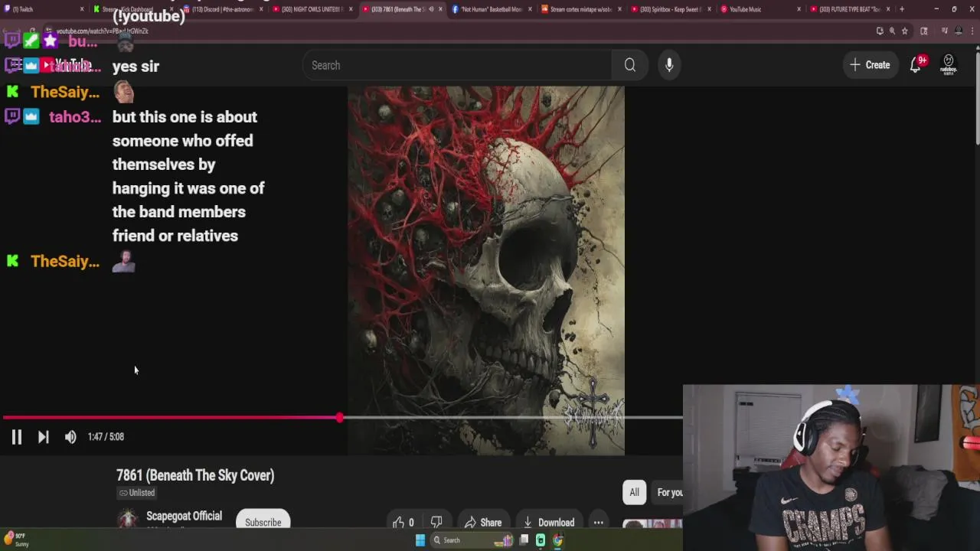980x551 pixels.
Task: Open the YouTube notifications bell
Action: pyautogui.click(x=916, y=65)
